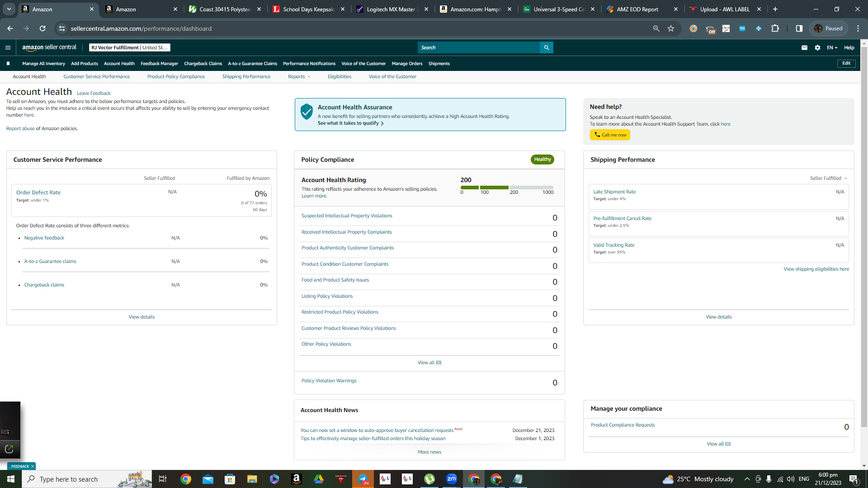868x488 pixels.
Task: Open the Chrome extensions puzzle icon
Action: click(x=775, y=28)
